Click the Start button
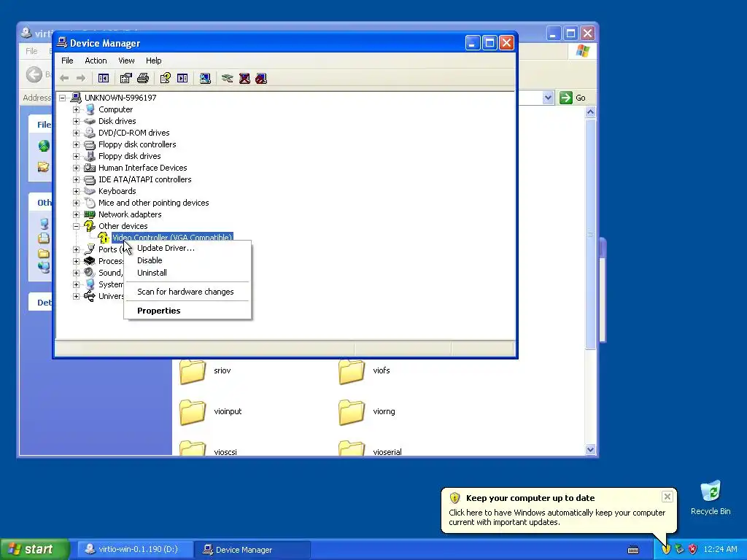 coord(34,549)
